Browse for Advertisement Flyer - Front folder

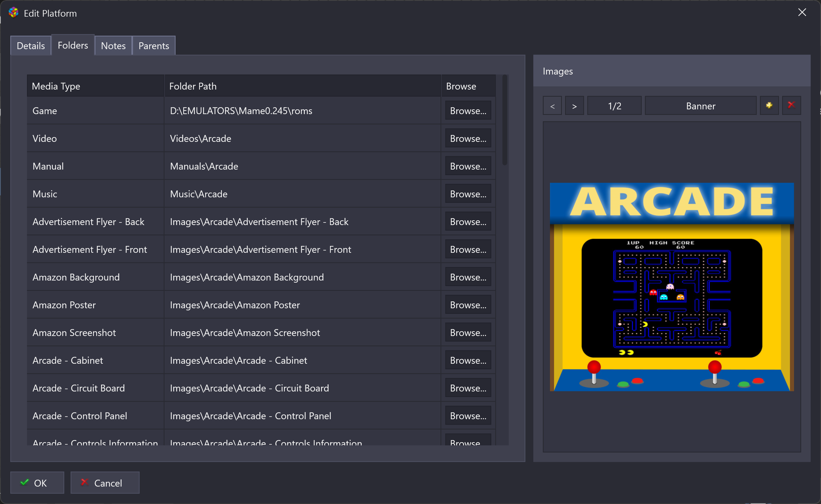[x=468, y=249]
